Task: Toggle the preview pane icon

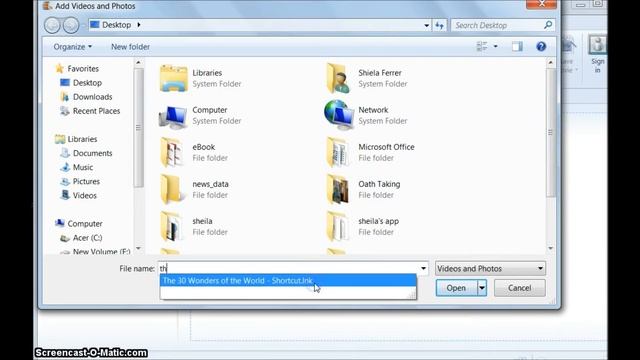Action: [517, 47]
